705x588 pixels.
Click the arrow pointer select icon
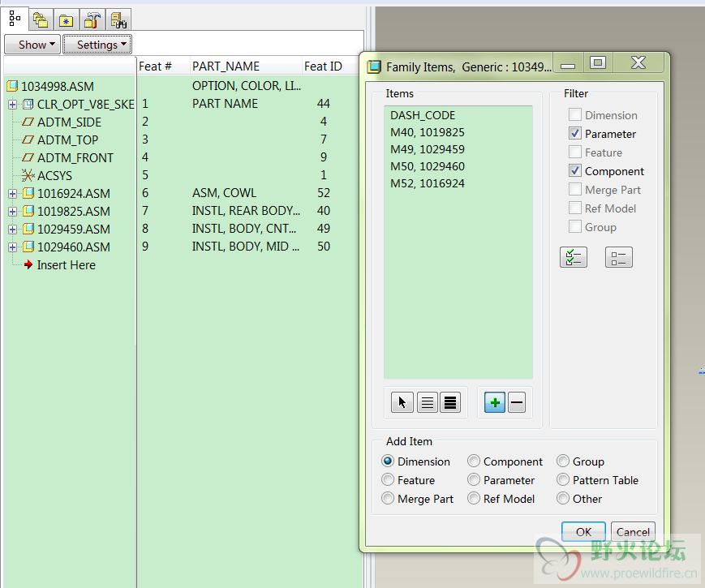402,402
